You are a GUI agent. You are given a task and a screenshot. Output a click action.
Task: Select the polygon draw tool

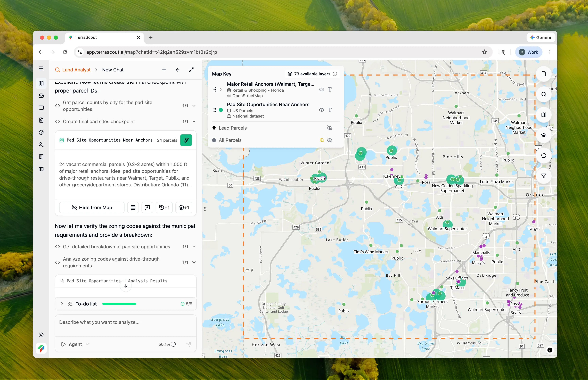pos(543,155)
